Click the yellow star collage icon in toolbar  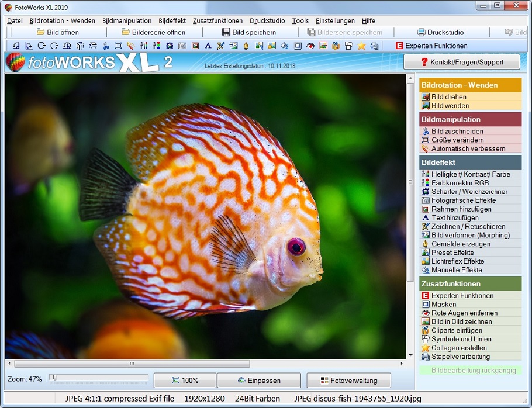361,46
